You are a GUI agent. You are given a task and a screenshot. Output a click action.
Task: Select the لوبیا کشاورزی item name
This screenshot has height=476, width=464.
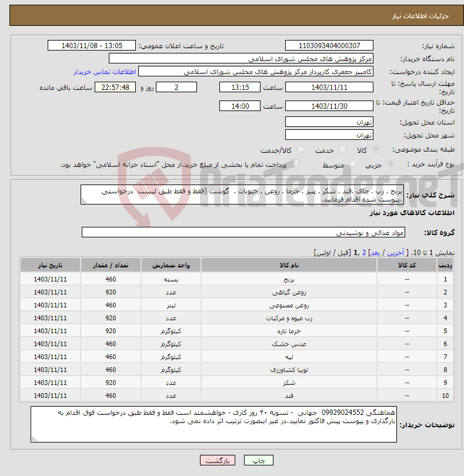point(289,370)
